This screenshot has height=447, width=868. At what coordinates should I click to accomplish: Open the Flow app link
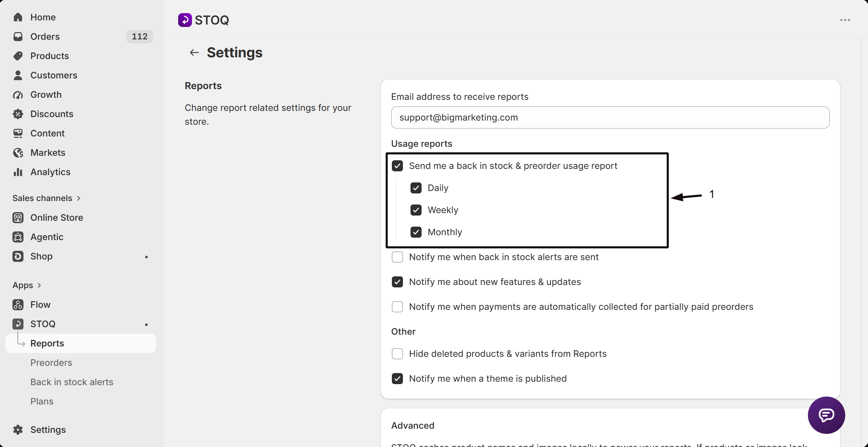coord(81,305)
